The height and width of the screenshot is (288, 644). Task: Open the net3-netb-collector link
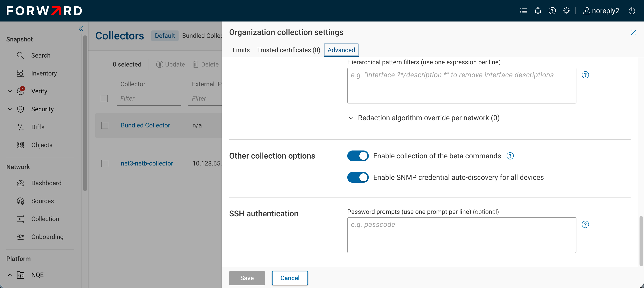click(x=147, y=164)
